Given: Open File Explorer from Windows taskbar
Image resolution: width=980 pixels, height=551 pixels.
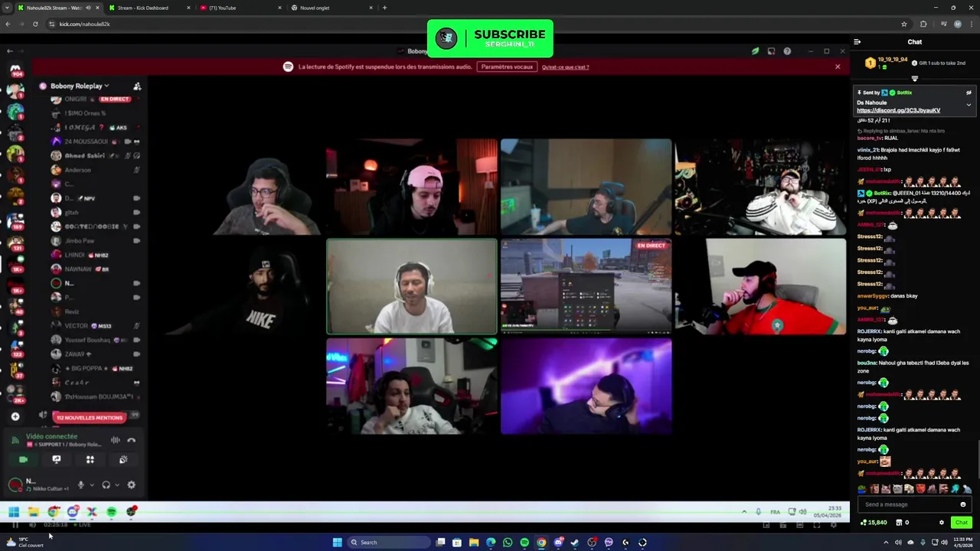Looking at the screenshot, I should (474, 542).
